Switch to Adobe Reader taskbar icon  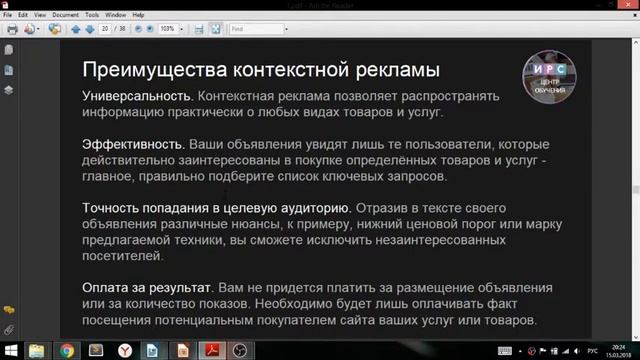click(x=212, y=351)
